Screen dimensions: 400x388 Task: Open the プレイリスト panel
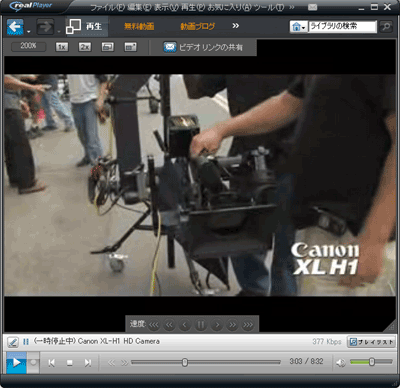[371, 342]
